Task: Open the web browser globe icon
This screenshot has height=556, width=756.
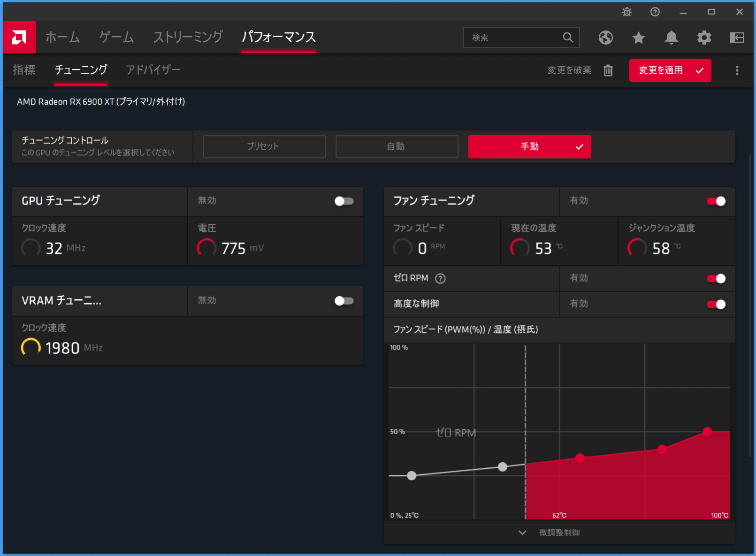Action: 606,38
